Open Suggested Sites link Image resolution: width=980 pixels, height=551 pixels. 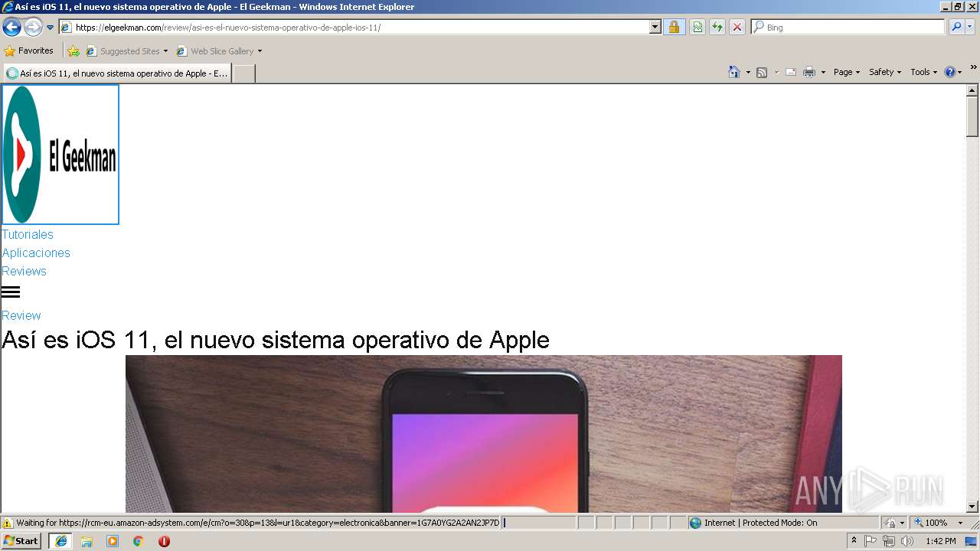click(126, 51)
